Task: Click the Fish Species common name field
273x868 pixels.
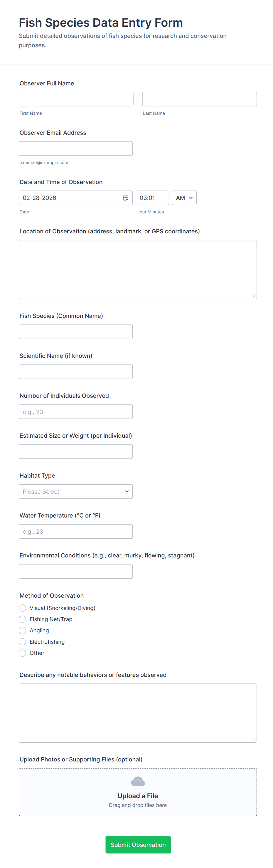Action: pyautogui.click(x=76, y=332)
